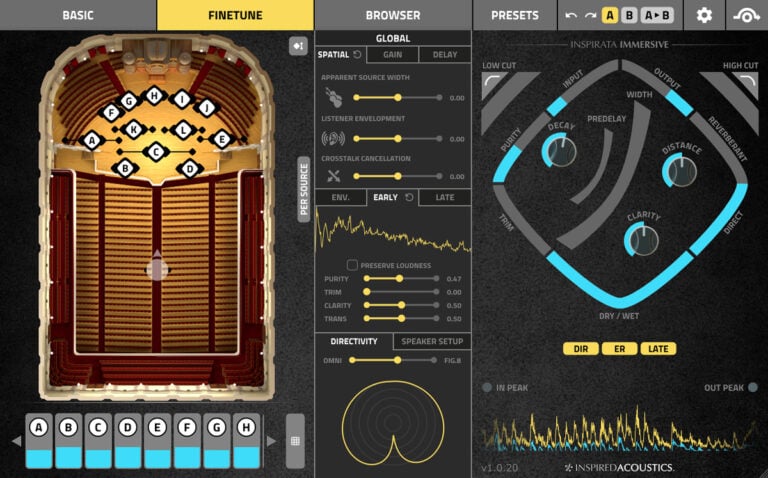Select source D on the stage
Image resolution: width=768 pixels, height=478 pixels.
click(190, 169)
